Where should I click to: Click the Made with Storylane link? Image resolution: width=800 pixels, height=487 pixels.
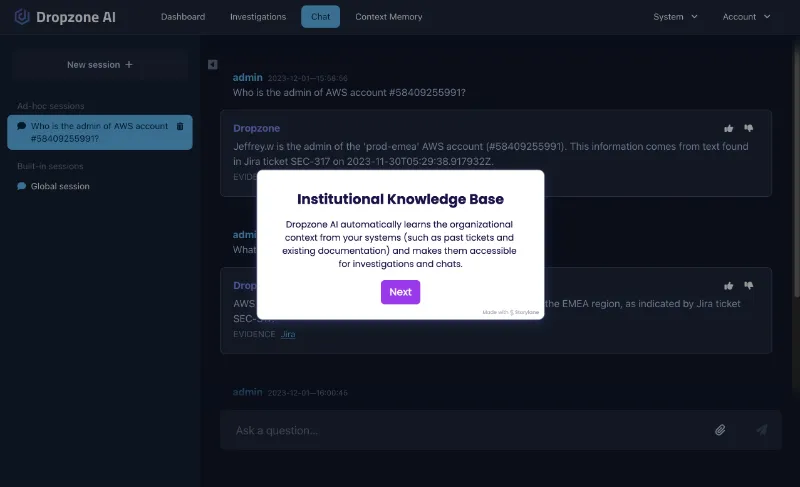pyautogui.click(x=511, y=312)
